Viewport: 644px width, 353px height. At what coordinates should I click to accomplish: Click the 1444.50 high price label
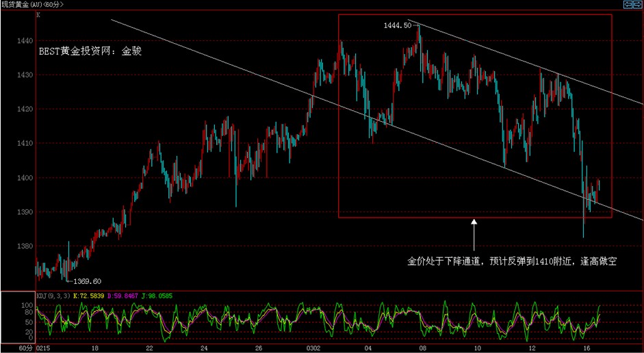(x=397, y=25)
